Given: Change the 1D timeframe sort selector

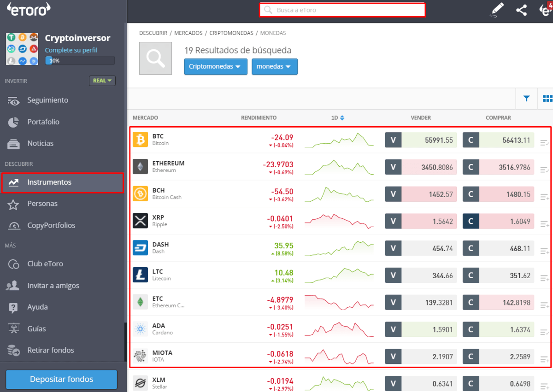Looking at the screenshot, I should 338,118.
